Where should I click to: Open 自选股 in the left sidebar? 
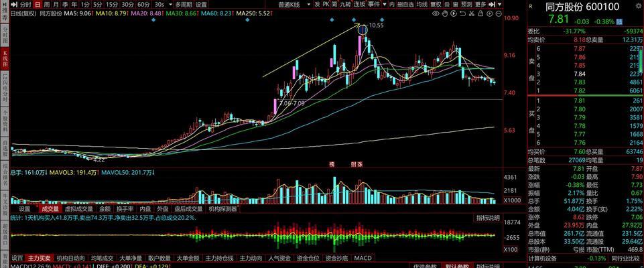click(5, 149)
